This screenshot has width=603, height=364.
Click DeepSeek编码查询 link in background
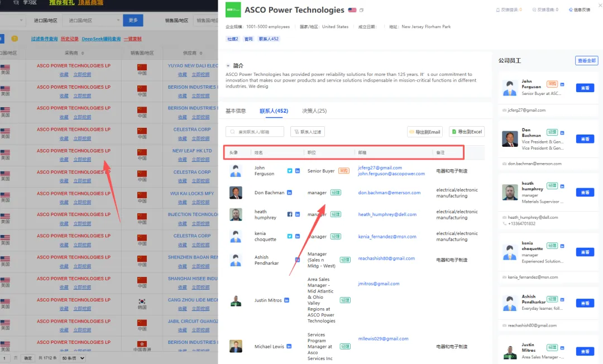(x=101, y=39)
